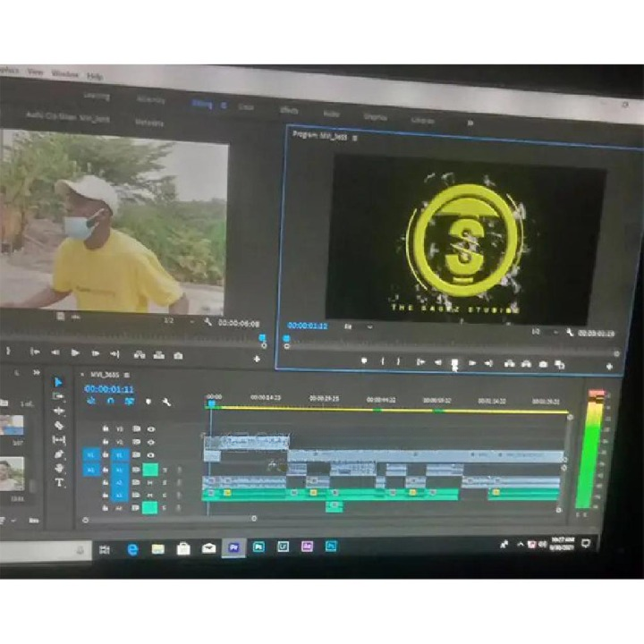Click the timeline playhead marker
Image resolution: width=644 pixels, height=644 pixels.
(211, 404)
